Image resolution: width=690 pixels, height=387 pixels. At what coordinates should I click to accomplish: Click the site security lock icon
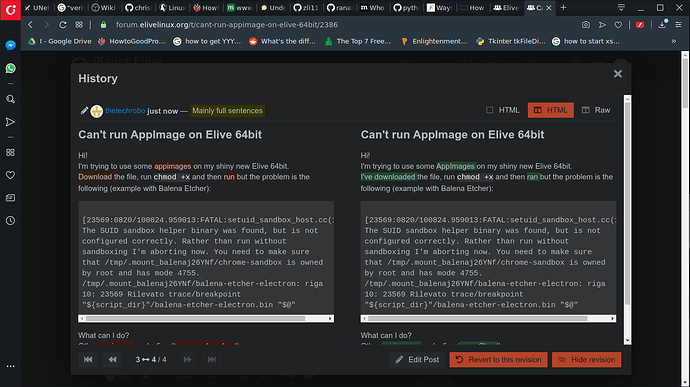[x=103, y=25]
